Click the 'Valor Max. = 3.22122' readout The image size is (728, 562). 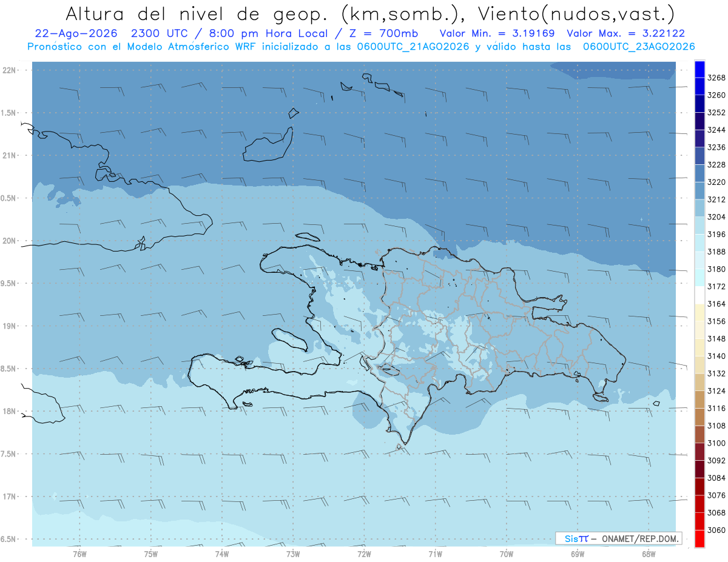[x=626, y=33]
